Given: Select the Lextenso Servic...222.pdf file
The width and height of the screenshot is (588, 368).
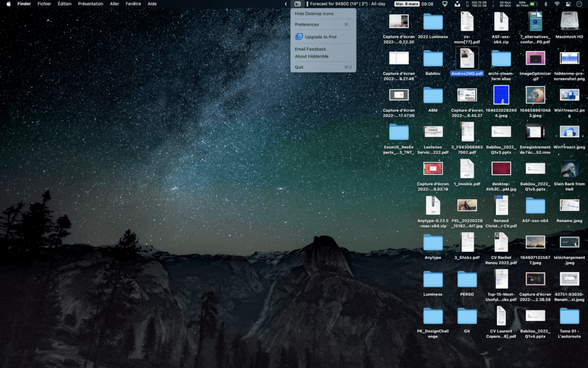Looking at the screenshot, I should tap(433, 132).
